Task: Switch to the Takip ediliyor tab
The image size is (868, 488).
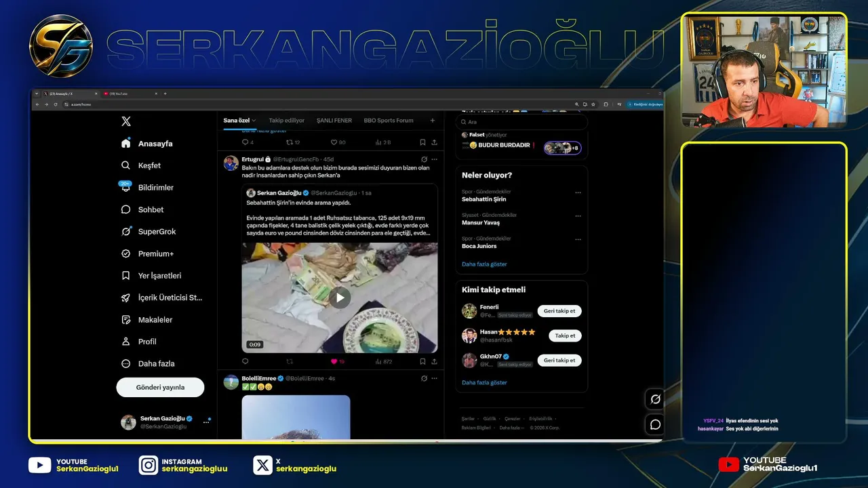Action: click(287, 121)
